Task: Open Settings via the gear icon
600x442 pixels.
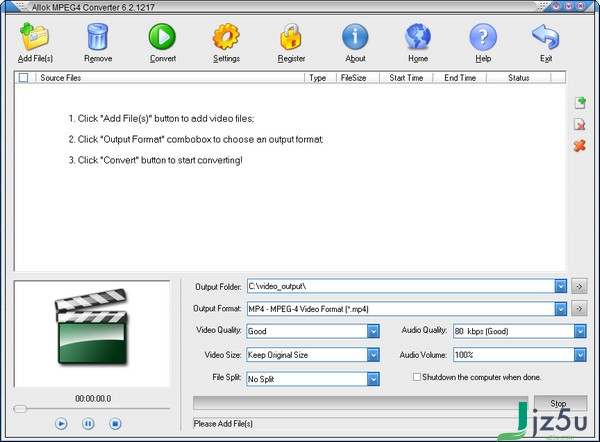Action: click(x=226, y=37)
